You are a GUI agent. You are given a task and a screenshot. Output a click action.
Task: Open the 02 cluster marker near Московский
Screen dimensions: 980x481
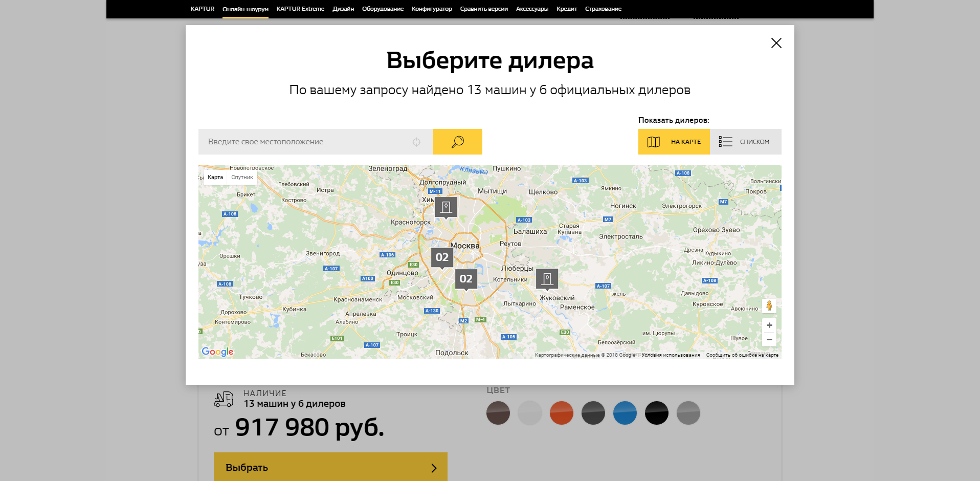(466, 279)
